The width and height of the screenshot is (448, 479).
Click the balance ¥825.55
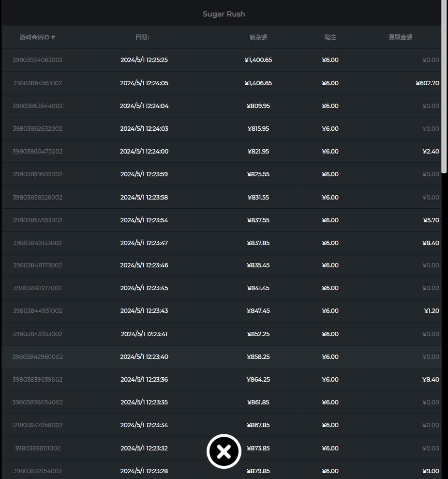tap(258, 174)
